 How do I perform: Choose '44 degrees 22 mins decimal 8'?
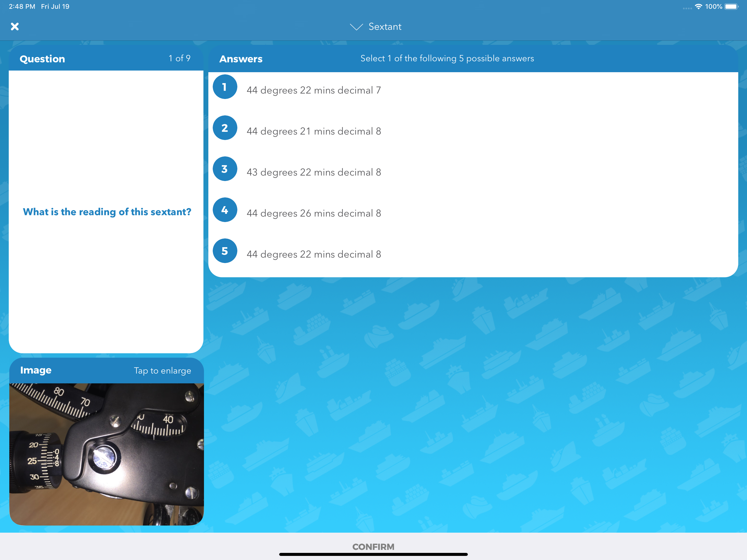[314, 254]
